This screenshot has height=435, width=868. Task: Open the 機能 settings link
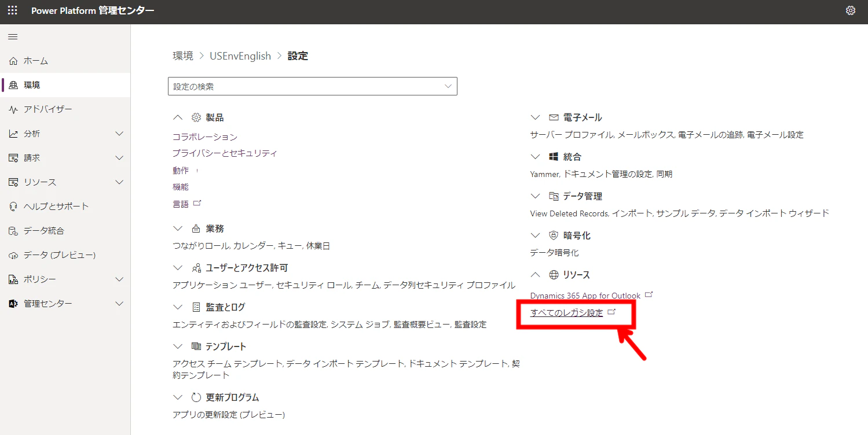pos(181,187)
